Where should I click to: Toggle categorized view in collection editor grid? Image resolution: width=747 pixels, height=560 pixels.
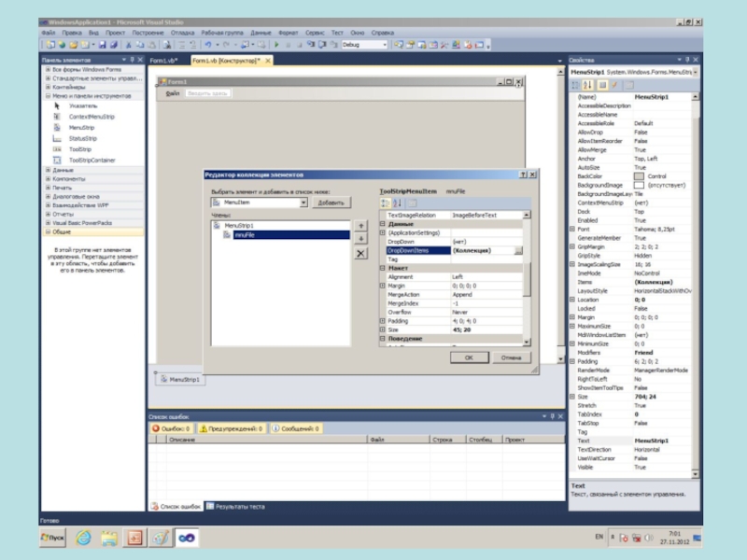tap(385, 203)
